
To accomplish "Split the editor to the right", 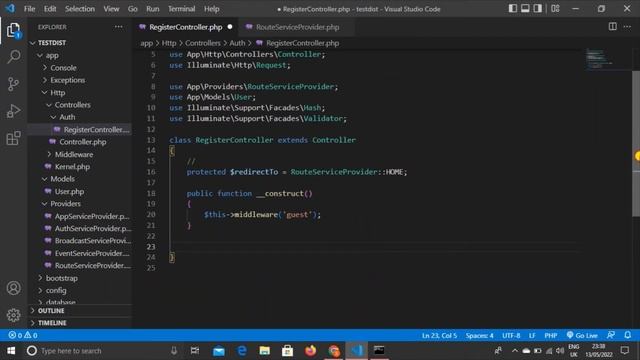I will (x=613, y=27).
